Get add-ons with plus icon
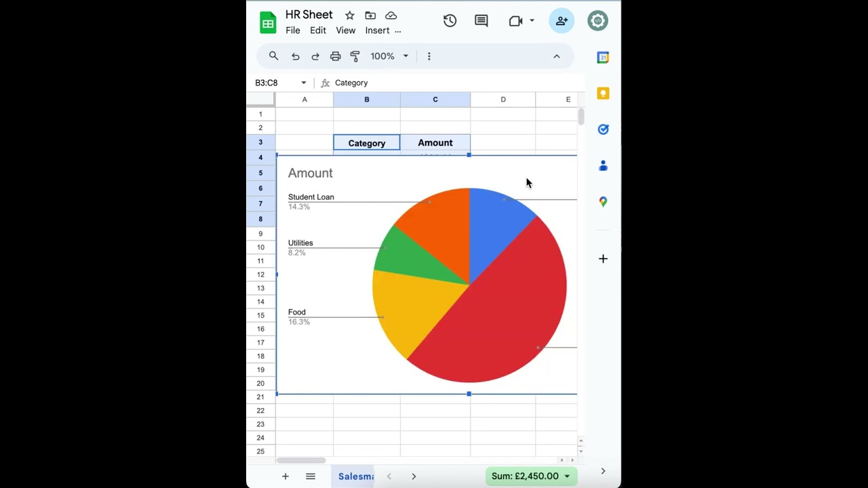 click(603, 258)
